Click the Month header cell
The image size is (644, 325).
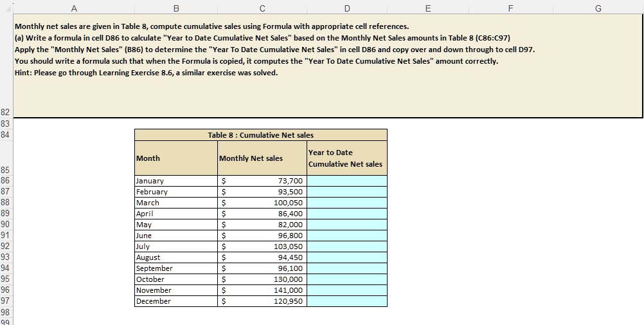tap(176, 158)
